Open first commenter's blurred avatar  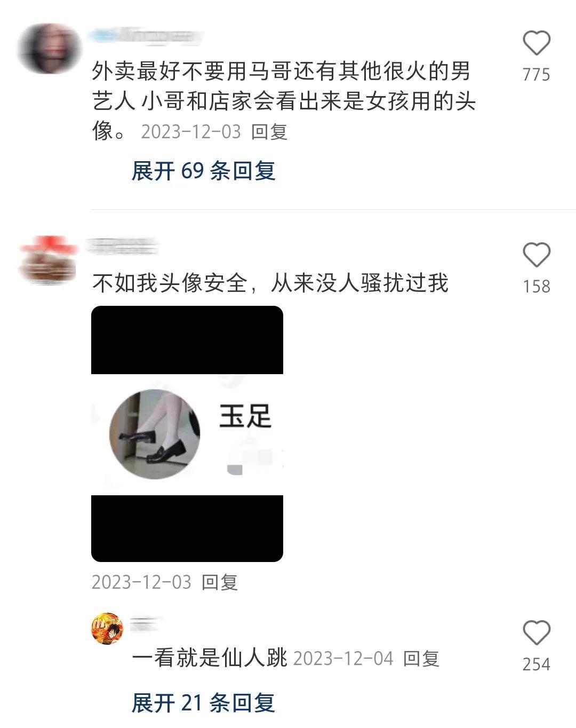tap(49, 48)
